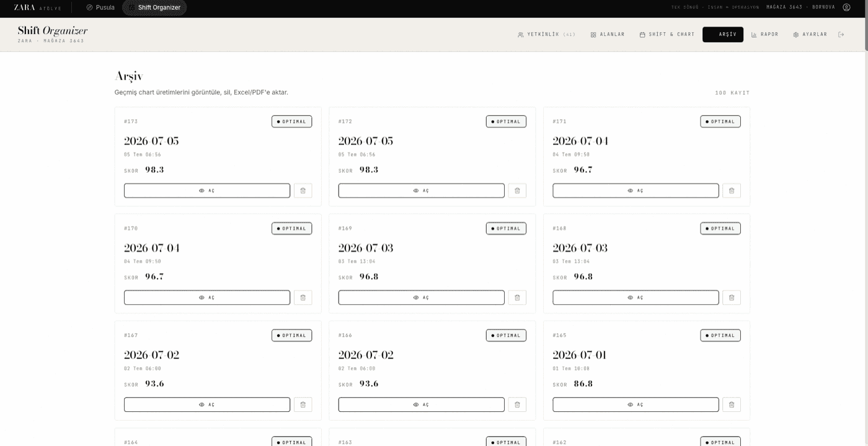Viewport: 868px width, 446px height.
Task: Open chart #170 with the Aç button
Action: 207,298
